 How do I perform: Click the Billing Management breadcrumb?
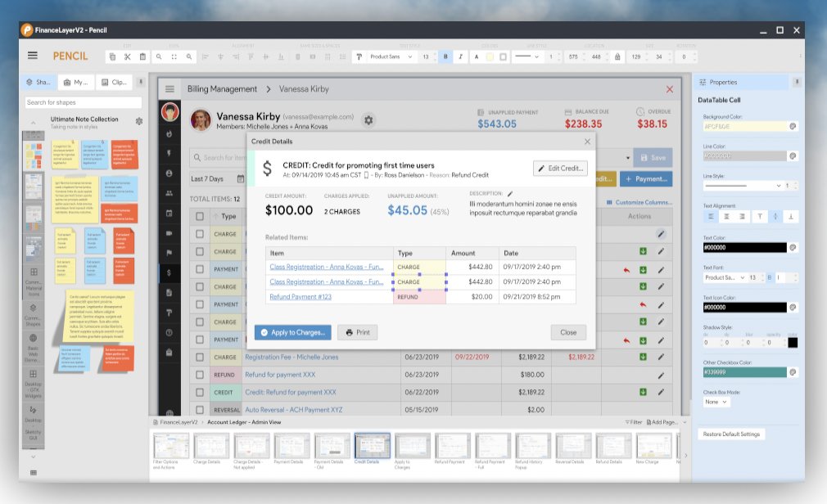click(x=222, y=89)
